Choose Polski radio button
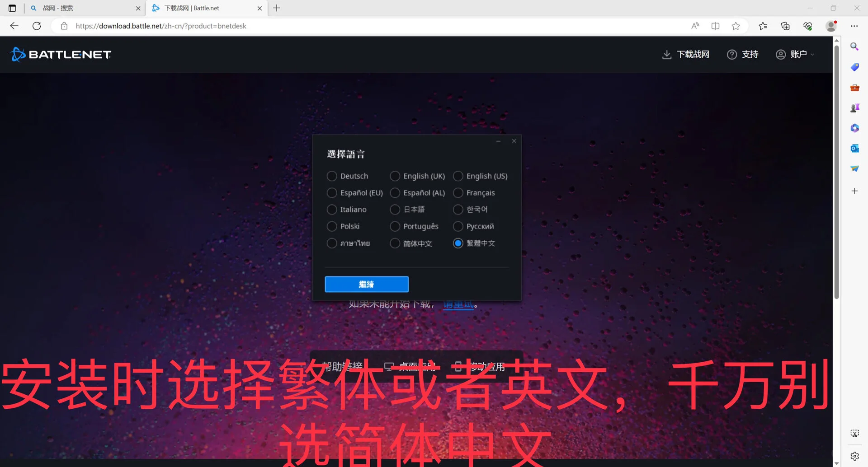The height and width of the screenshot is (467, 868). pos(332,226)
